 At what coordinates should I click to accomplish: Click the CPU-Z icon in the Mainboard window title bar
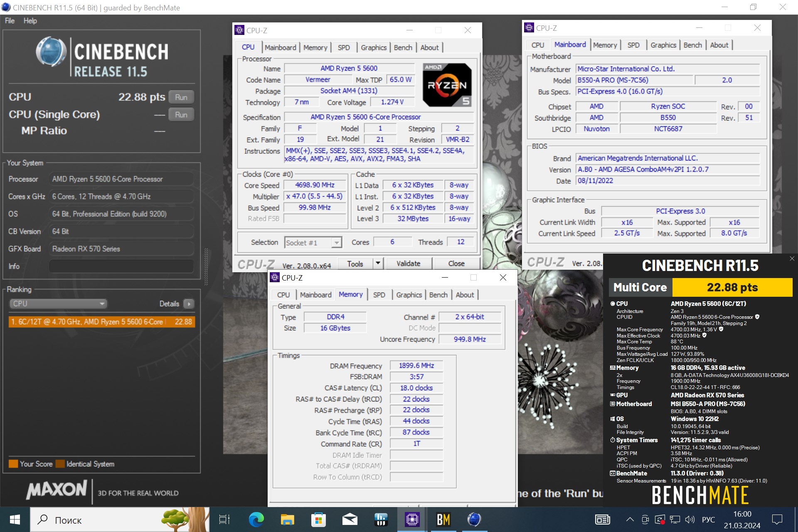click(529, 28)
